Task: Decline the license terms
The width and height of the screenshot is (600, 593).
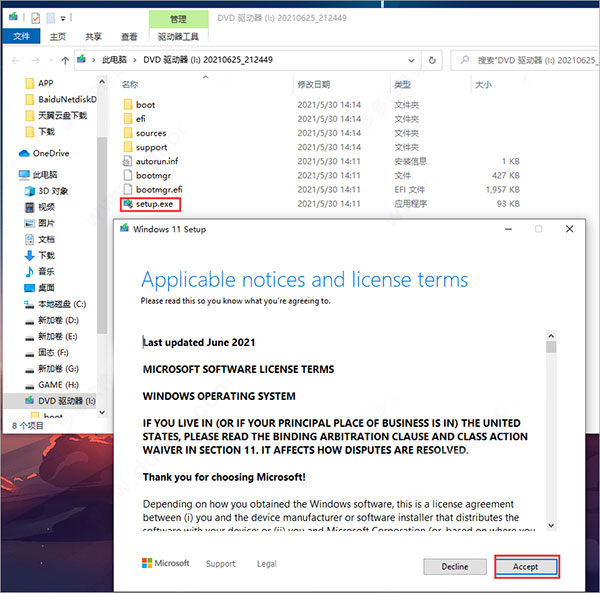Action: (455, 567)
